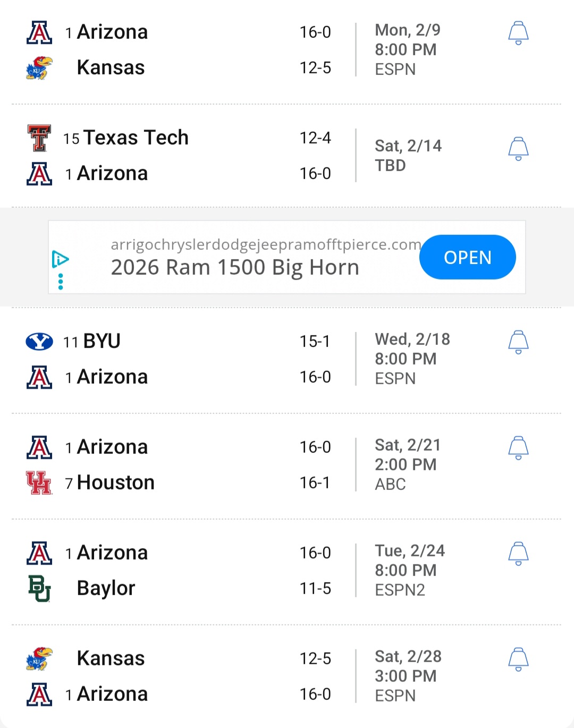
Task: Select the Houston team name
Action: click(x=116, y=482)
